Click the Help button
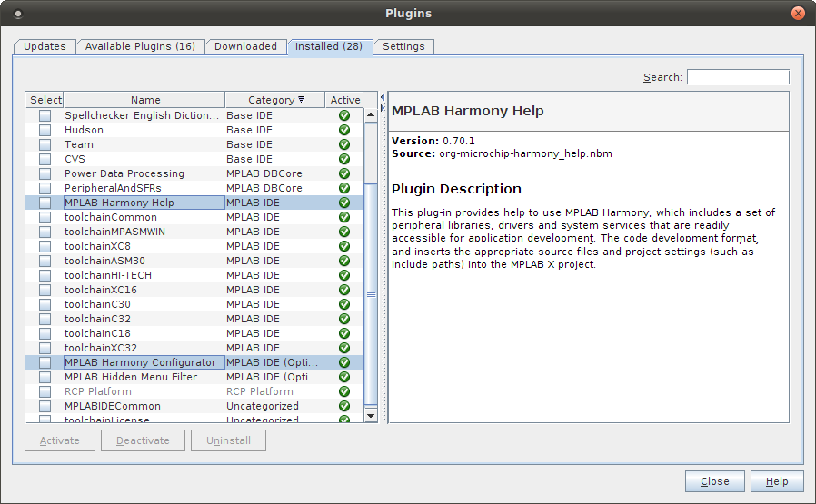Image resolution: width=816 pixels, height=504 pixels. [x=777, y=481]
